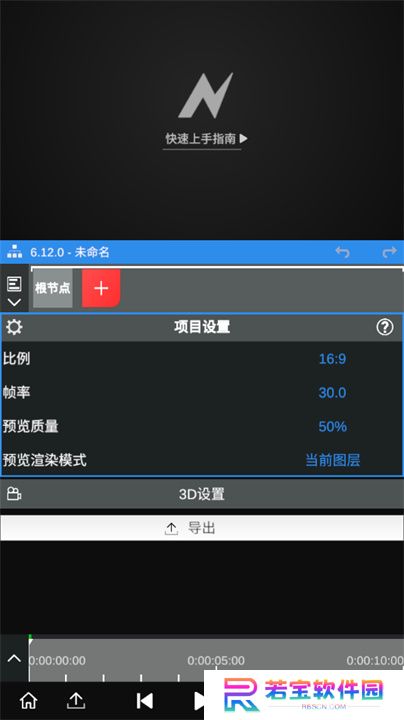The height and width of the screenshot is (720, 404).
Task: Collapse panel with the down chevron
Action: (14, 302)
